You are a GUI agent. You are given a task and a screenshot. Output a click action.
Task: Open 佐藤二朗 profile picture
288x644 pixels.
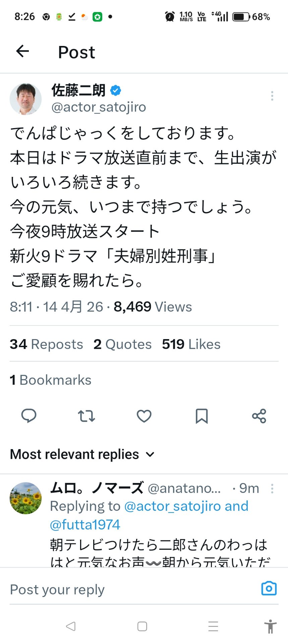tap(26, 99)
